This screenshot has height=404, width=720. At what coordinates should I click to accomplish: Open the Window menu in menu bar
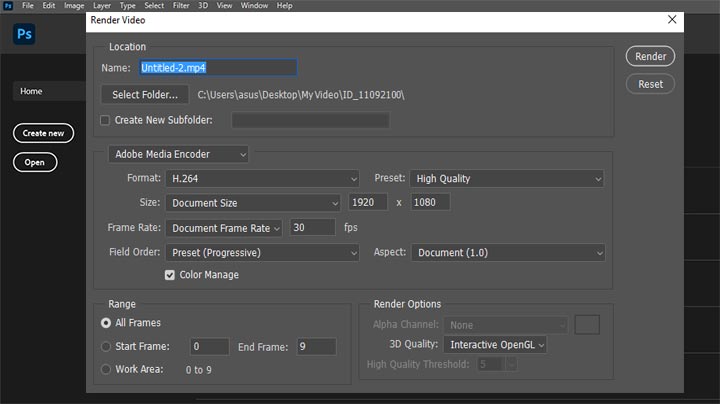tap(254, 5)
